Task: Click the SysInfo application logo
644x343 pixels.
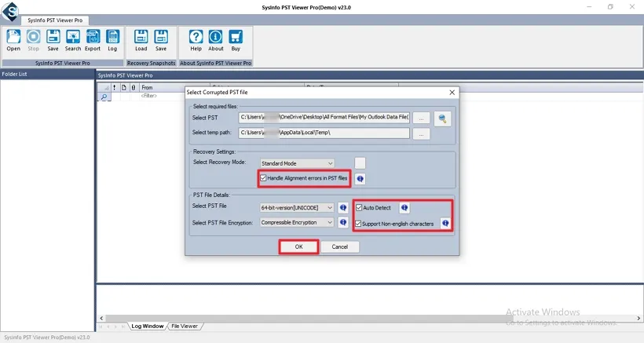Action: click(10, 11)
